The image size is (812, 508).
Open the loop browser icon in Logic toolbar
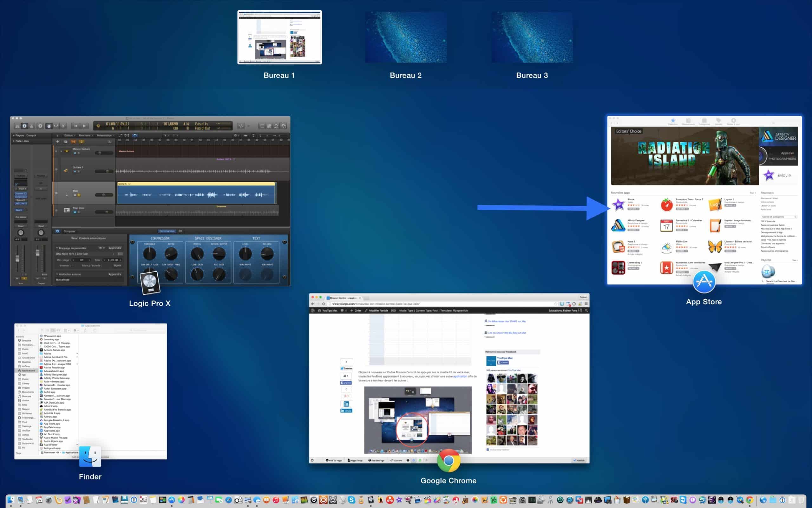click(x=276, y=126)
